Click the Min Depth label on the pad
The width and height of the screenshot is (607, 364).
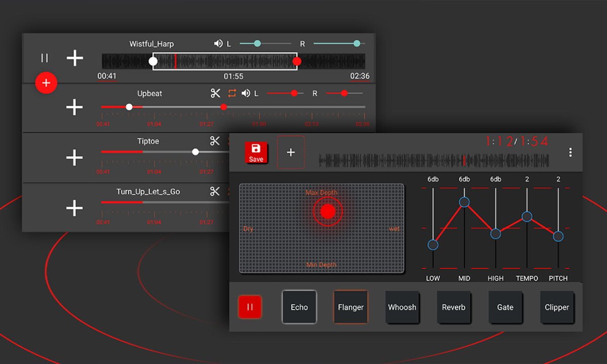click(x=322, y=265)
